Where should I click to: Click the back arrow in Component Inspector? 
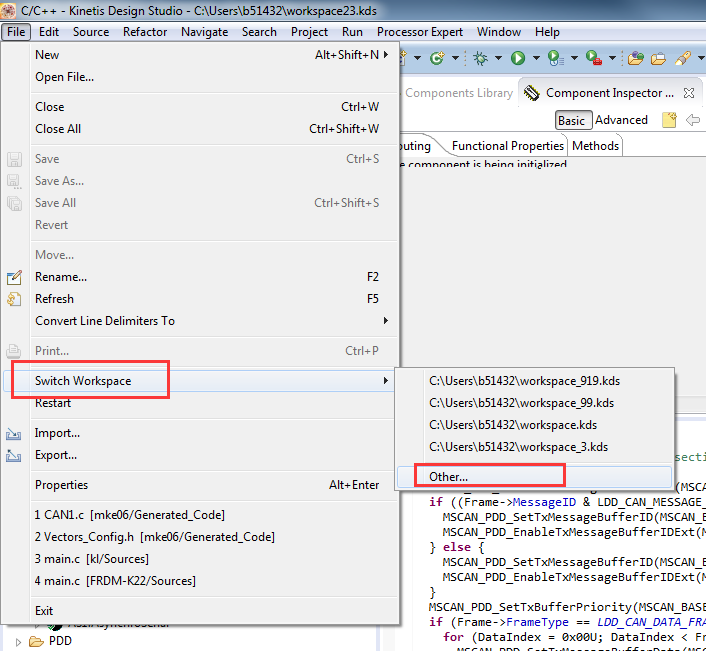coord(692,120)
